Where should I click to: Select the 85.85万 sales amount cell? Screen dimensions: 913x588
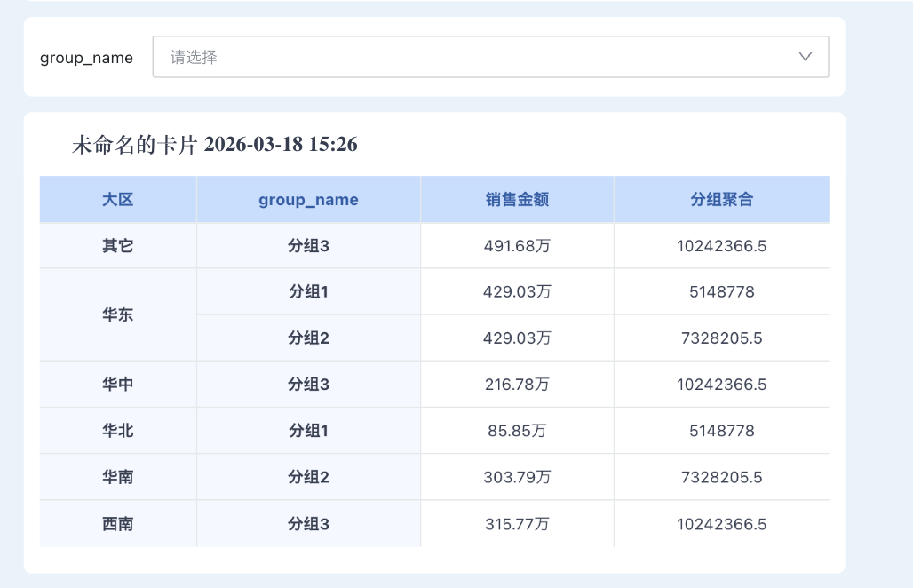[517, 431]
